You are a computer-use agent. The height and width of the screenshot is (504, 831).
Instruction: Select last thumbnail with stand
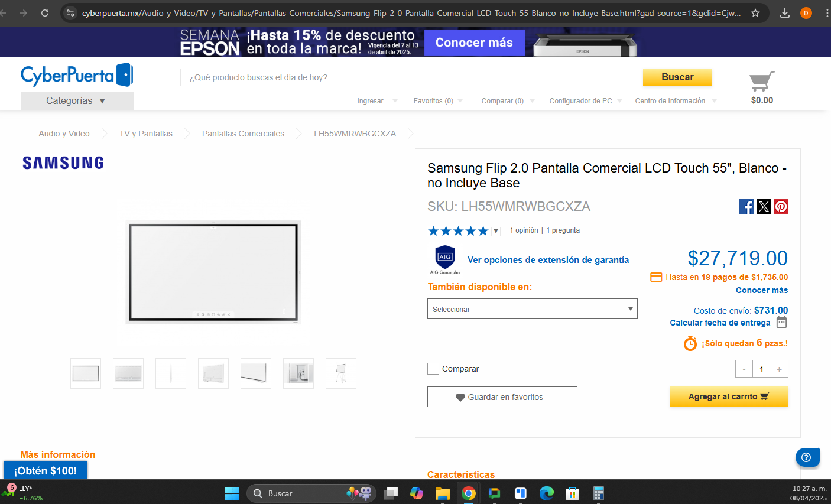click(341, 373)
